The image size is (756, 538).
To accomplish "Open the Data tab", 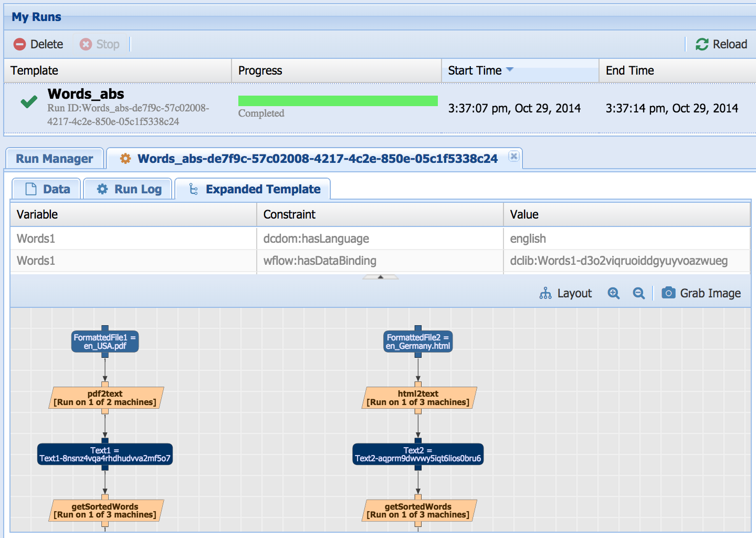I will tap(47, 189).
